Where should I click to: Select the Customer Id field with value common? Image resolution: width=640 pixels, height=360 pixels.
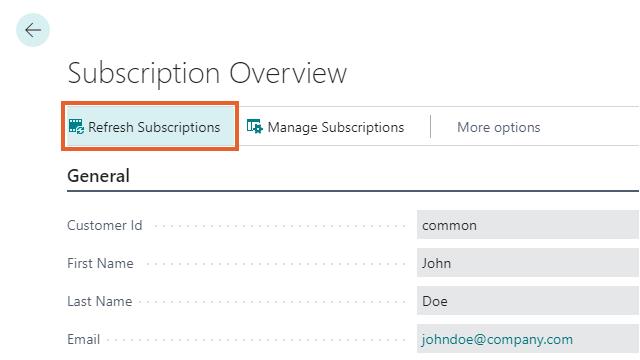[528, 225]
